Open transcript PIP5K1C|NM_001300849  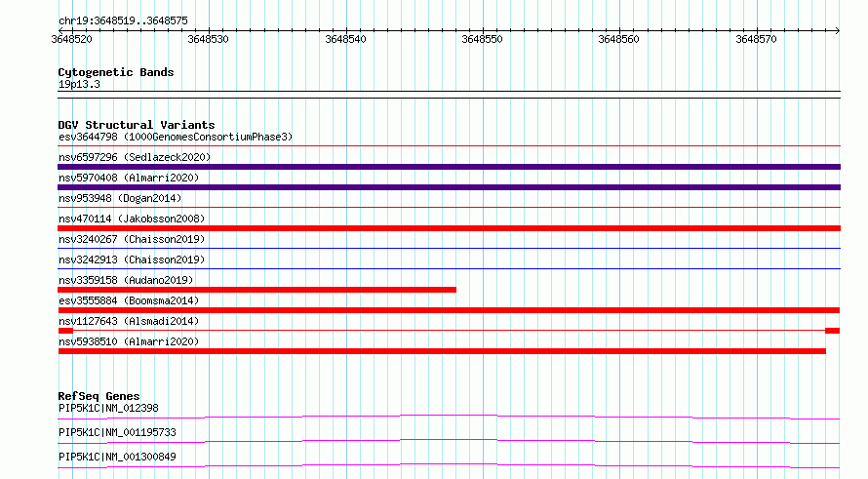[117, 457]
